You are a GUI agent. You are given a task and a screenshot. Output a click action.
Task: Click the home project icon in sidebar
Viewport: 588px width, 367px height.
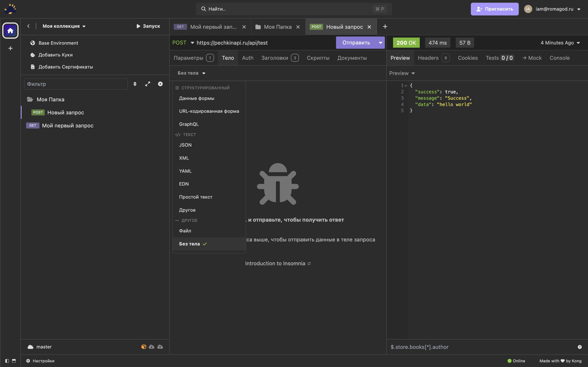click(10, 31)
